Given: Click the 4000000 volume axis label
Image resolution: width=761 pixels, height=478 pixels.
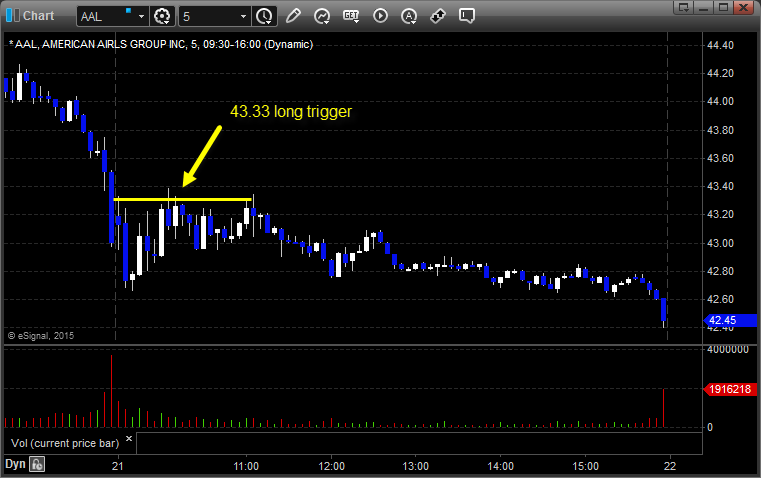Looking at the screenshot, I should pos(728,349).
